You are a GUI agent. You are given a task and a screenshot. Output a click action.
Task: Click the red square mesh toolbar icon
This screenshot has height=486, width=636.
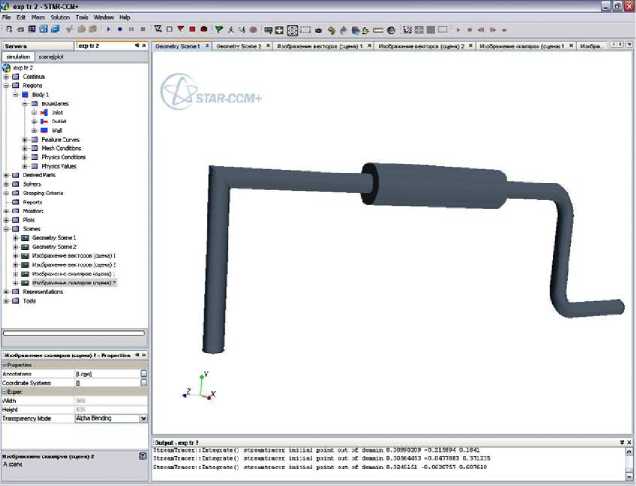pyautogui.click(x=192, y=29)
